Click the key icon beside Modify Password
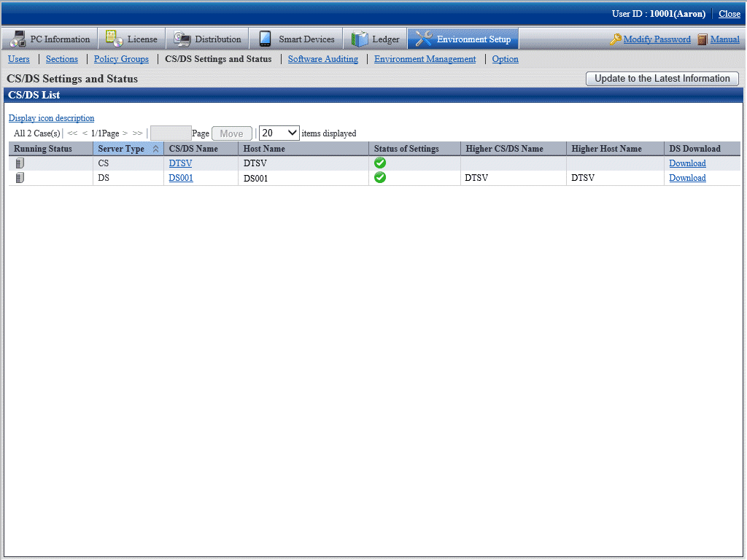The width and height of the screenshot is (747, 560). pyautogui.click(x=616, y=39)
